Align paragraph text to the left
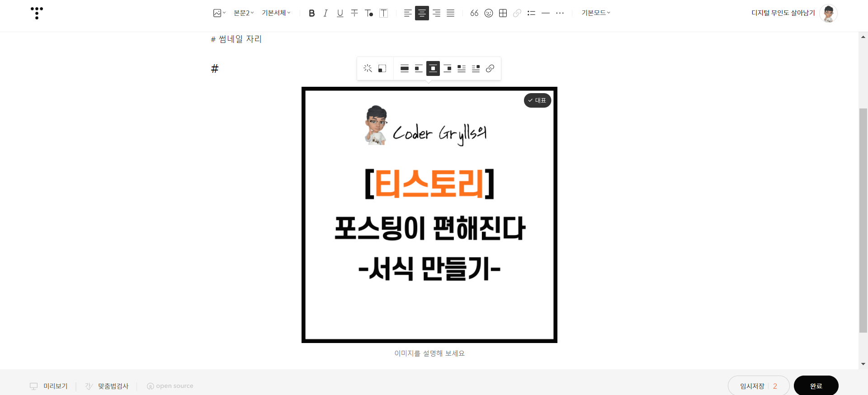Screen dimensions: 868x395 408,13
